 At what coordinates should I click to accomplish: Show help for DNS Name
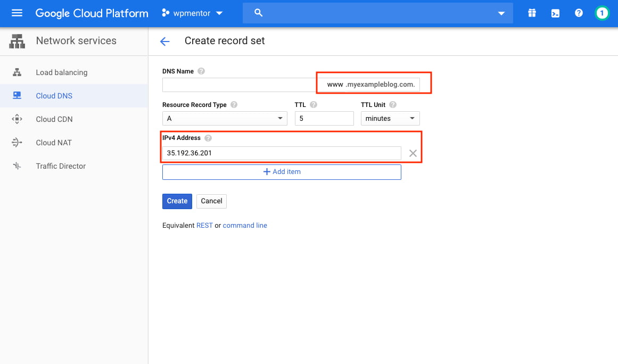point(201,71)
